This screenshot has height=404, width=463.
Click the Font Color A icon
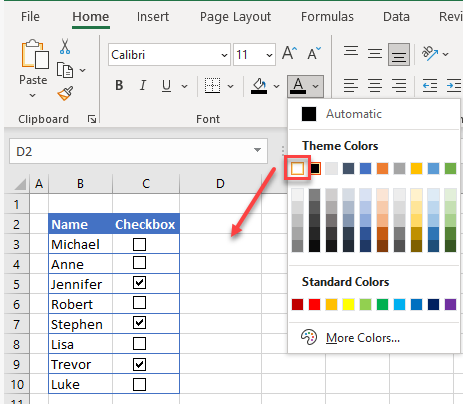coord(298,86)
